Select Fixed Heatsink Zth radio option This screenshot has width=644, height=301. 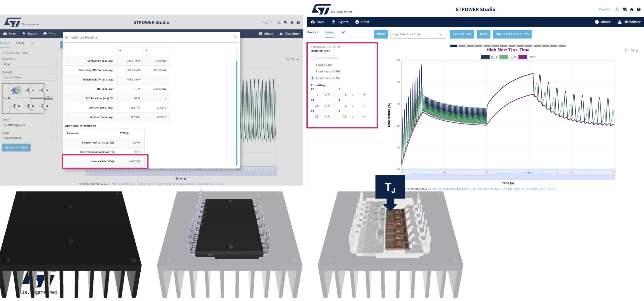tap(312, 78)
